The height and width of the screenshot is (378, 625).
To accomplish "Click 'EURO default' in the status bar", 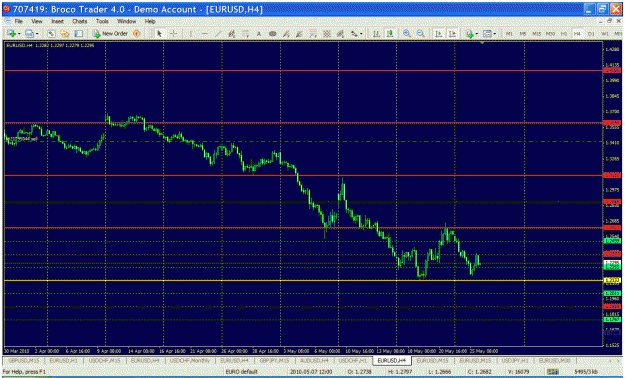I will pos(242,372).
